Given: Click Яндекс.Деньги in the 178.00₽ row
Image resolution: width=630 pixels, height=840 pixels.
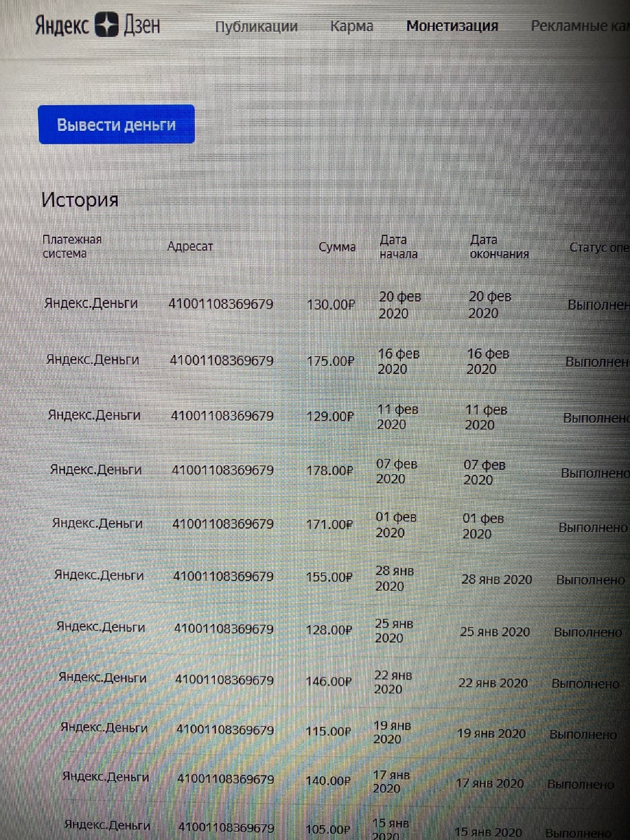Looking at the screenshot, I should point(96,470).
